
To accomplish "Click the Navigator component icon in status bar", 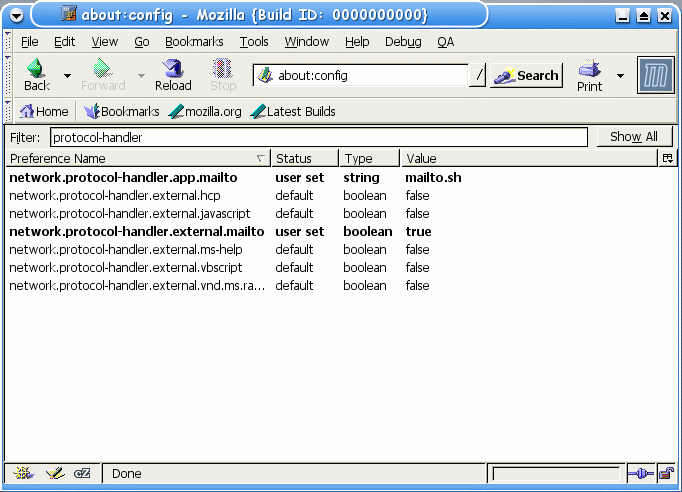I will [x=23, y=473].
